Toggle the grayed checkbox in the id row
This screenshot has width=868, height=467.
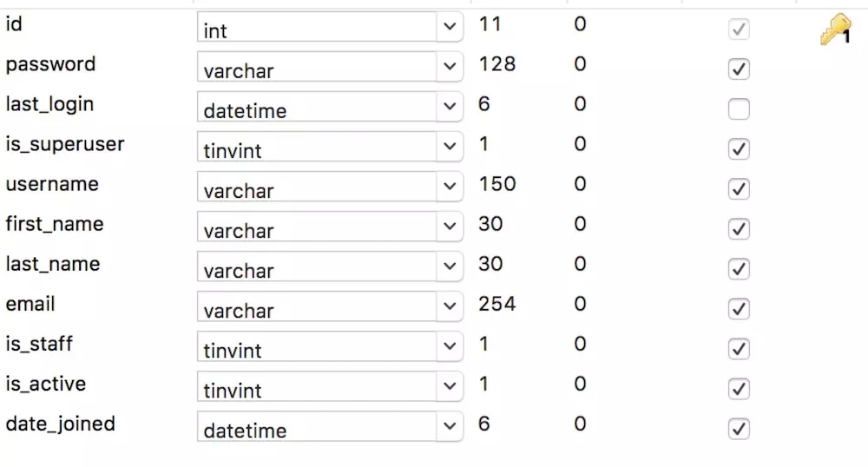(739, 30)
